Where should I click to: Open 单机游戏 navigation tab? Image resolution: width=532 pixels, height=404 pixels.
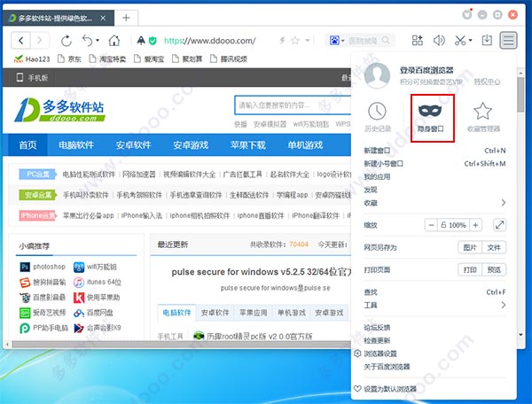click(305, 145)
